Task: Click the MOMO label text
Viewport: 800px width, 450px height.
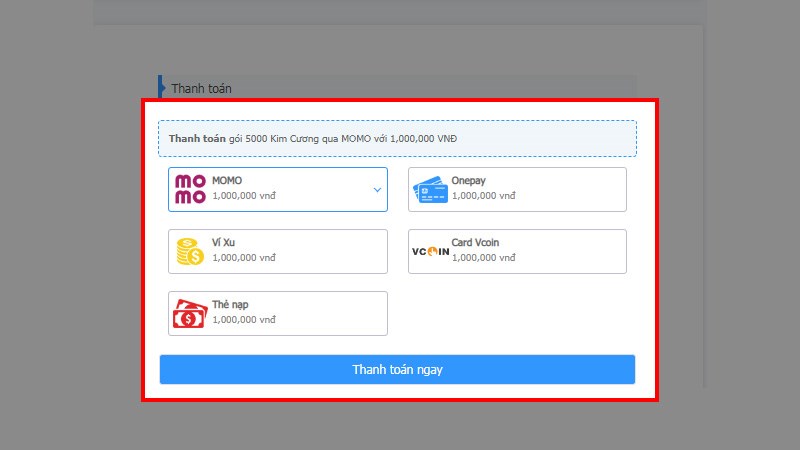Action: (227, 181)
